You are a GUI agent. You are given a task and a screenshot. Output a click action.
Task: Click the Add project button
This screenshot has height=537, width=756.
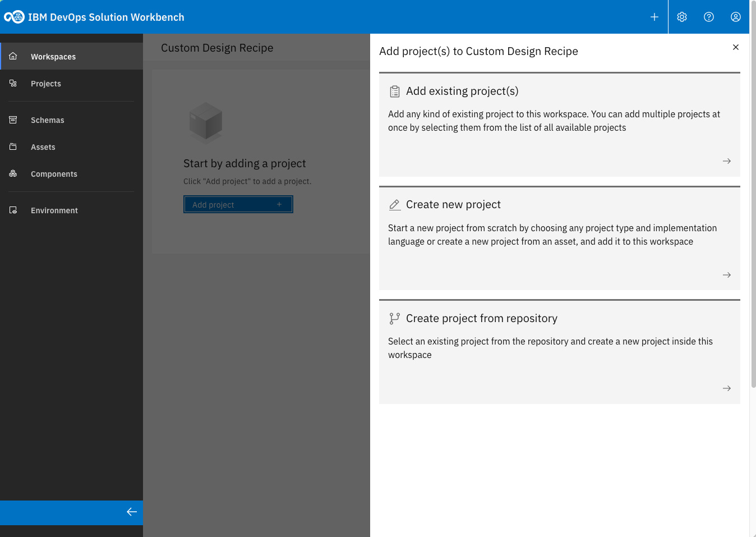click(238, 204)
